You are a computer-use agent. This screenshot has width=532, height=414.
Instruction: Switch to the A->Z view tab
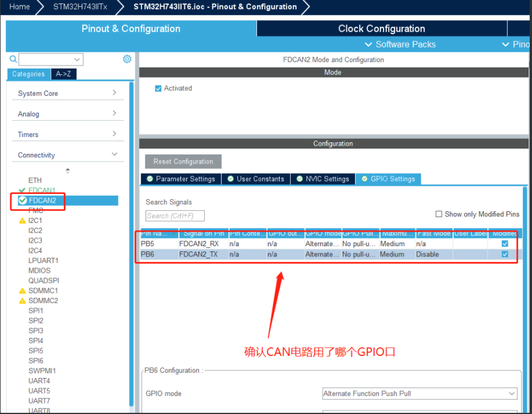tap(63, 74)
